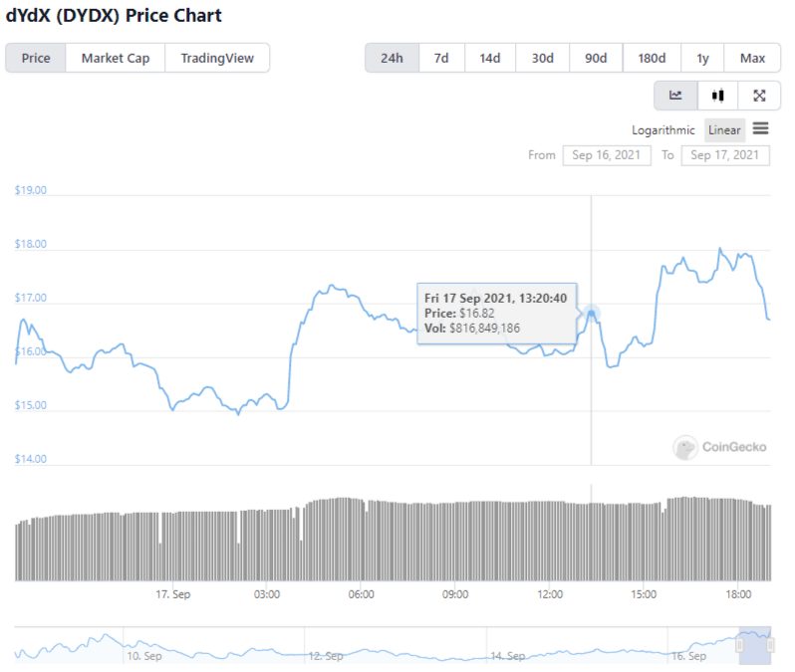Open the From date field Sep 16, 2021

coord(607,155)
